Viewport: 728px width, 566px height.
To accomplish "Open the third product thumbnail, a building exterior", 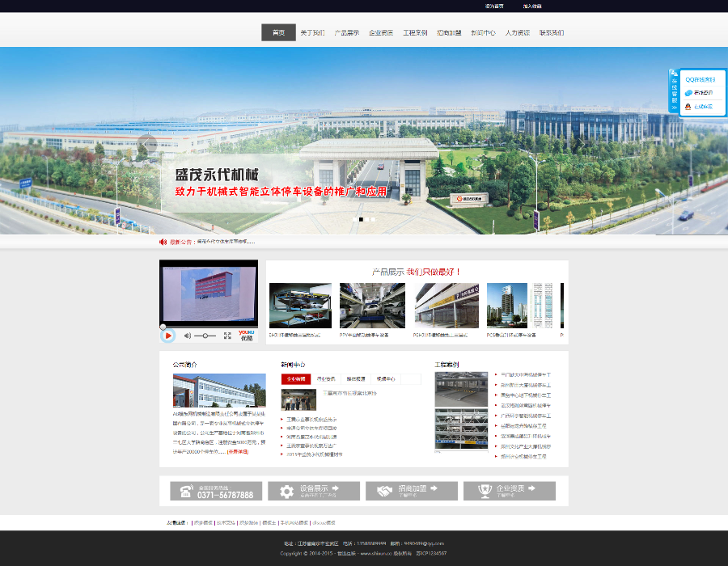I will point(447,306).
